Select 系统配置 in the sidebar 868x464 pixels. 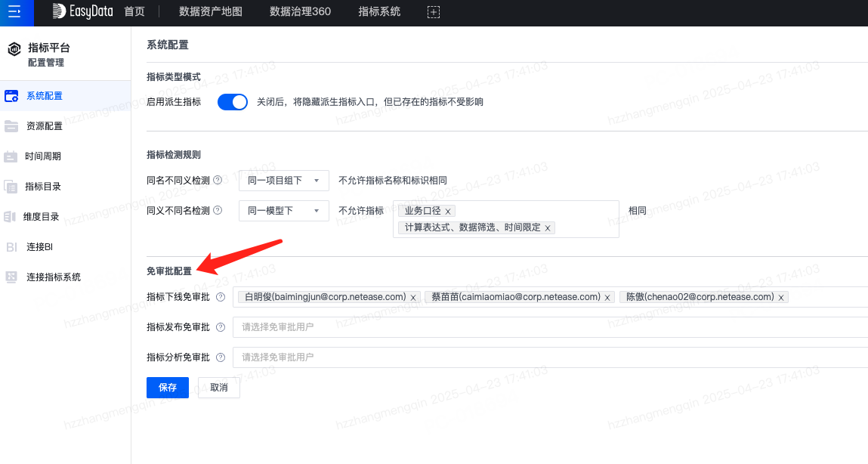pyautogui.click(x=65, y=96)
